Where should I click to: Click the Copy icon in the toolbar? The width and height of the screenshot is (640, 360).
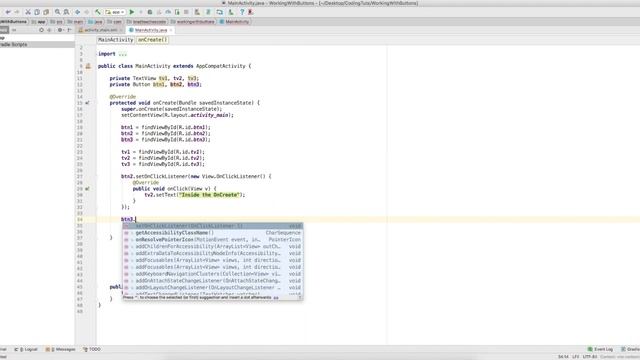point(37,12)
